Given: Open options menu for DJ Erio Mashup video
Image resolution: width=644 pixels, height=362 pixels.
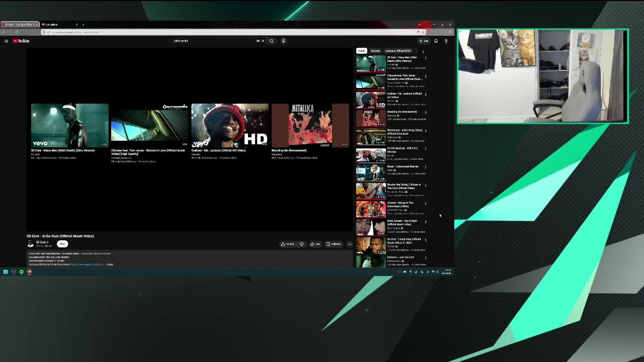Looking at the screenshot, I should tap(426, 149).
